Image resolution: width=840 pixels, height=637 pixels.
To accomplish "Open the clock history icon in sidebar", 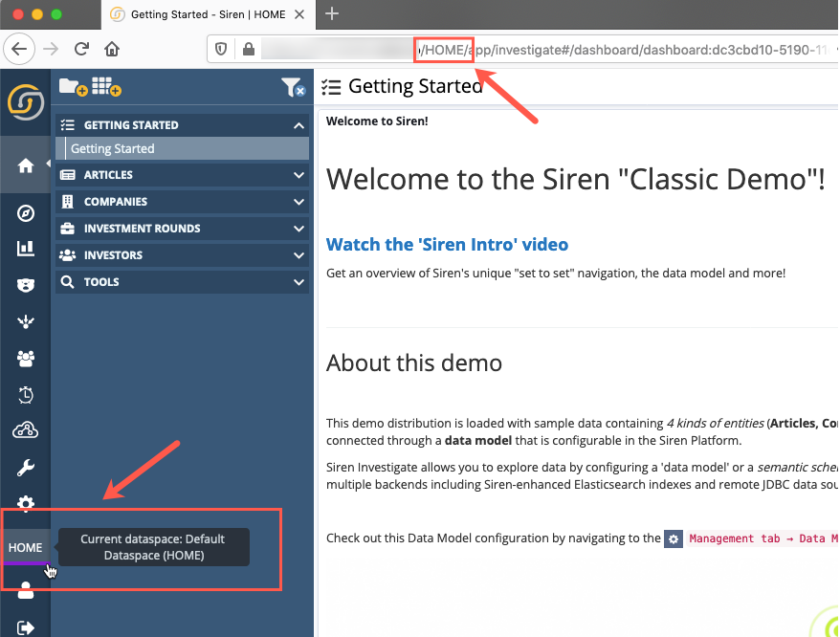I will (25, 395).
